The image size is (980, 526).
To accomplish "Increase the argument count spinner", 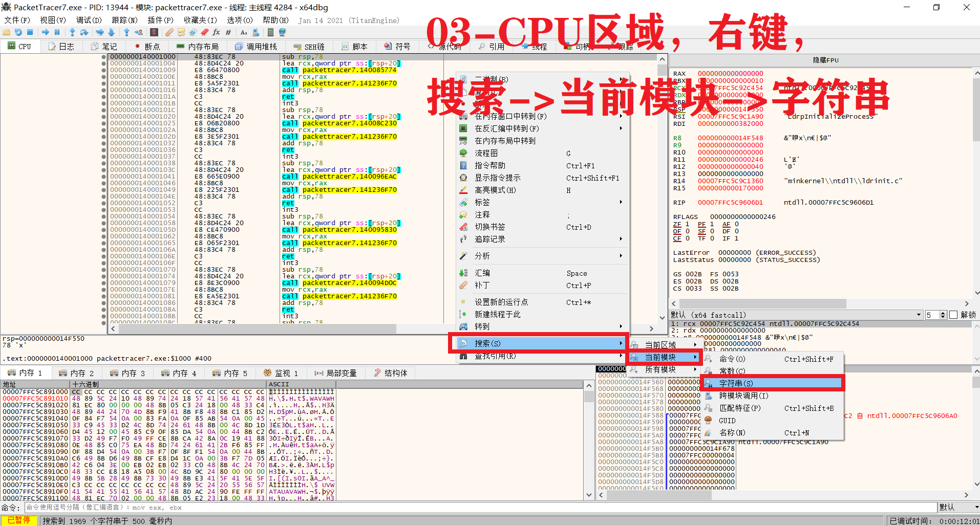I will coord(943,312).
